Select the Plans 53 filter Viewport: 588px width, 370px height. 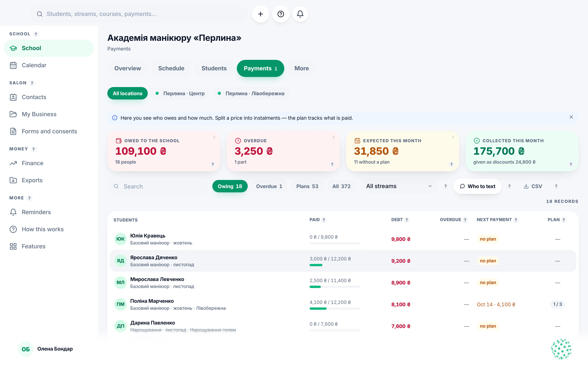point(307,186)
